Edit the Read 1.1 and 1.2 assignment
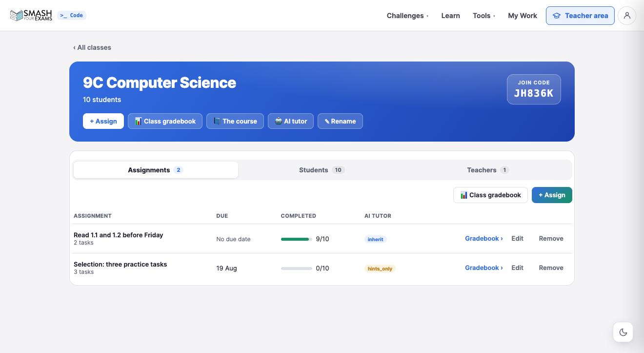Screen dimensions: 644x353 pyautogui.click(x=517, y=238)
